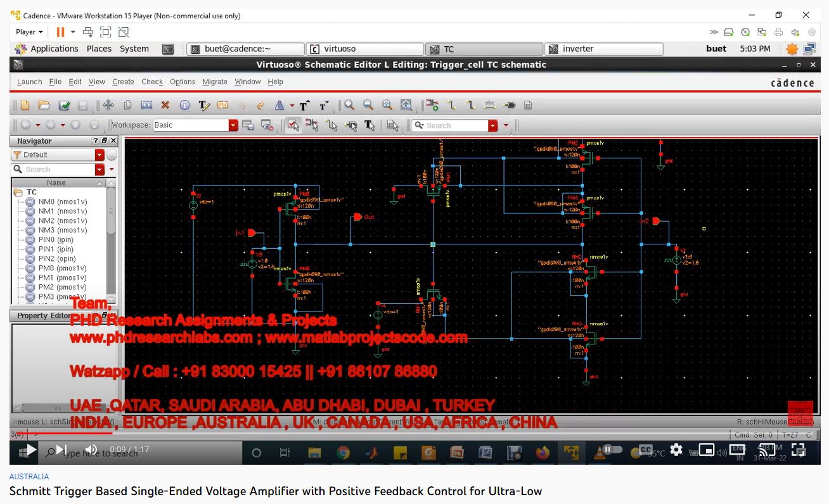This screenshot has width=829, height=504.
Task: Toggle video autoplay switch
Action: point(609,450)
